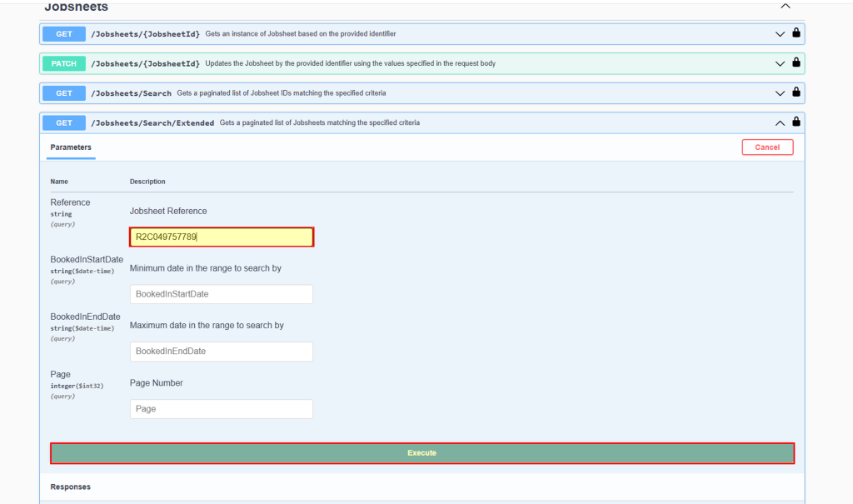Screen dimensions: 853x504
Task: Click the Cancel button
Action: click(767, 147)
